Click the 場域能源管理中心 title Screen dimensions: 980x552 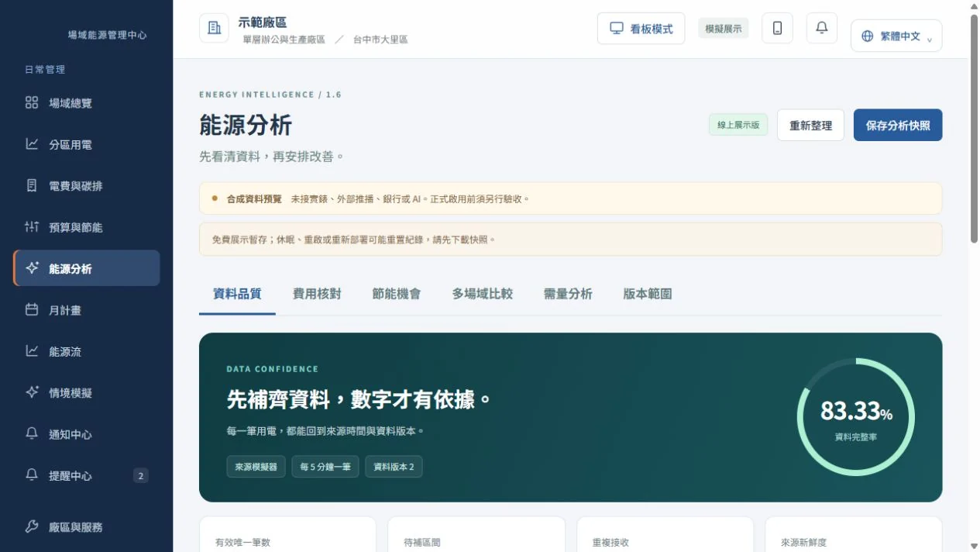click(107, 35)
